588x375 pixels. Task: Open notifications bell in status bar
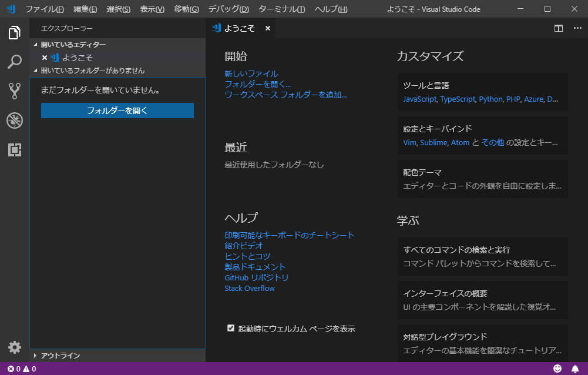575,369
